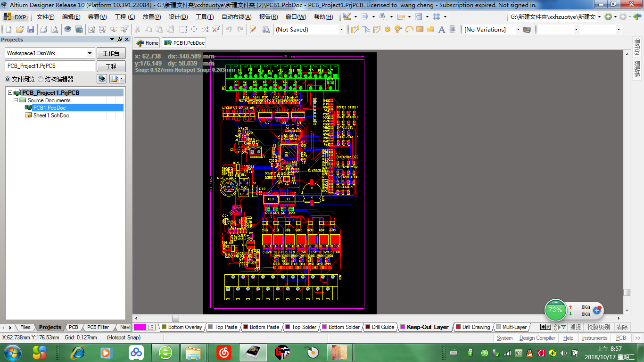Switch to the Home document tab
Viewport: 644px width, 362px height.
tap(147, 43)
